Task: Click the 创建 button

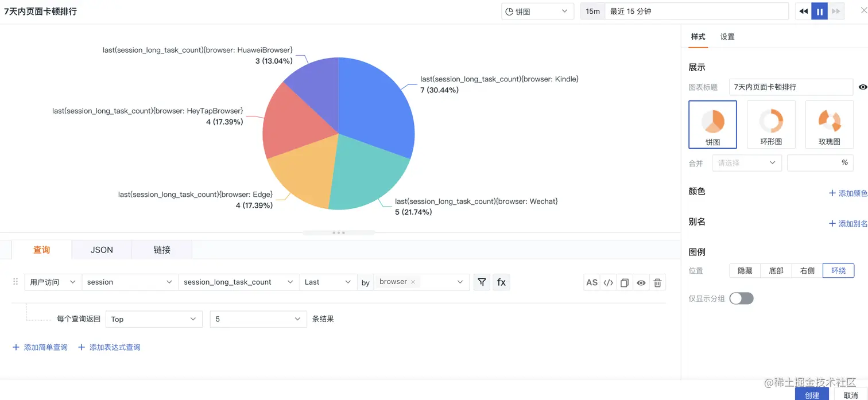Action: (812, 394)
